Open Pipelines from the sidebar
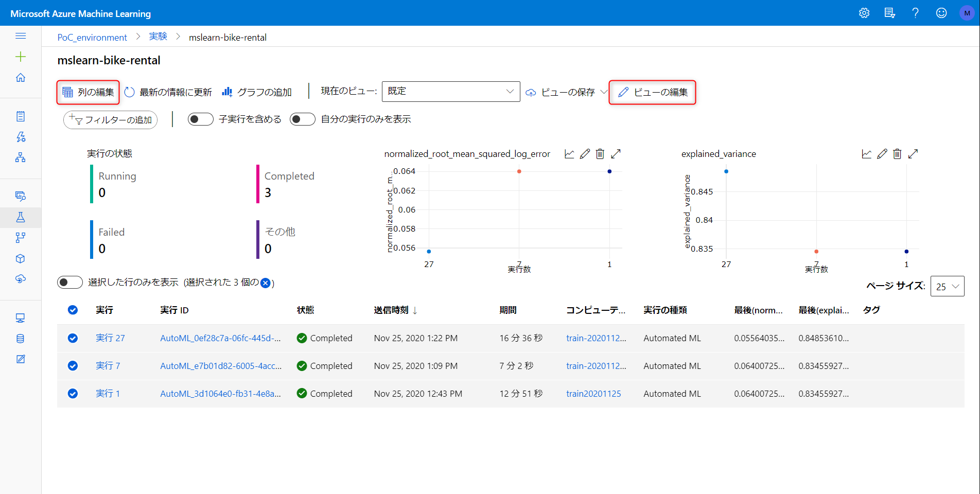Image resolution: width=980 pixels, height=494 pixels. click(21, 238)
